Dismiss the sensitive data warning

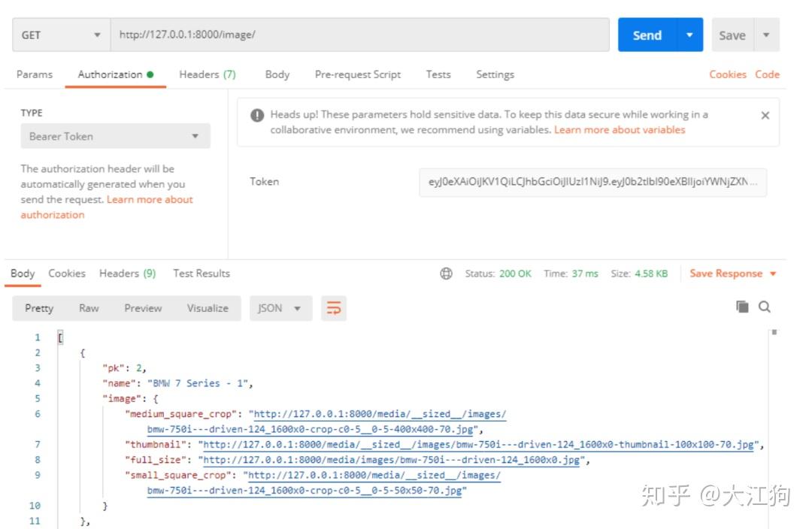point(765,115)
